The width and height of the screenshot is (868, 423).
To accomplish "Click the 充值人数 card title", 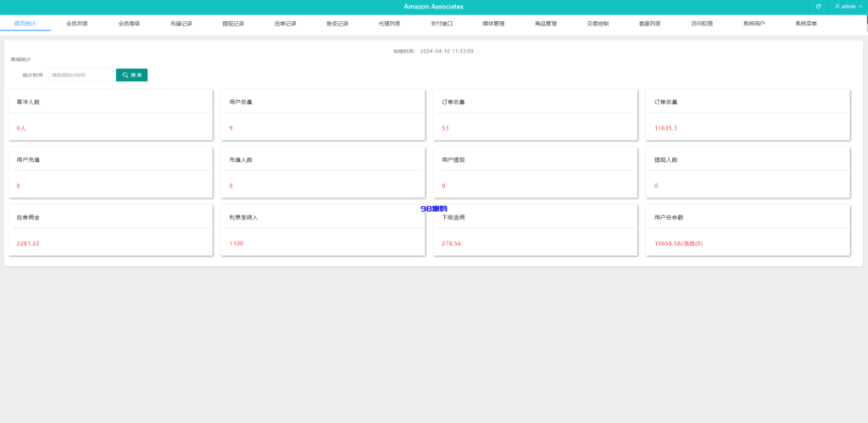I will 241,159.
